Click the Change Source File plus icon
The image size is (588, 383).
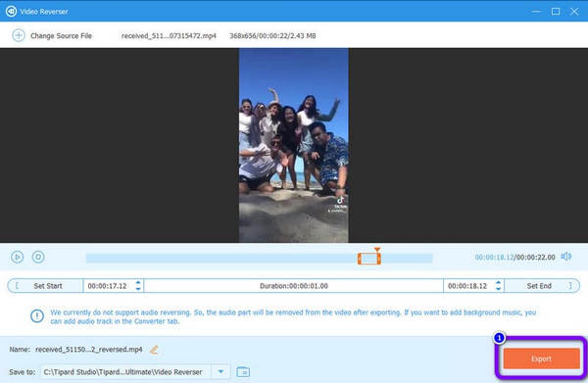click(19, 35)
